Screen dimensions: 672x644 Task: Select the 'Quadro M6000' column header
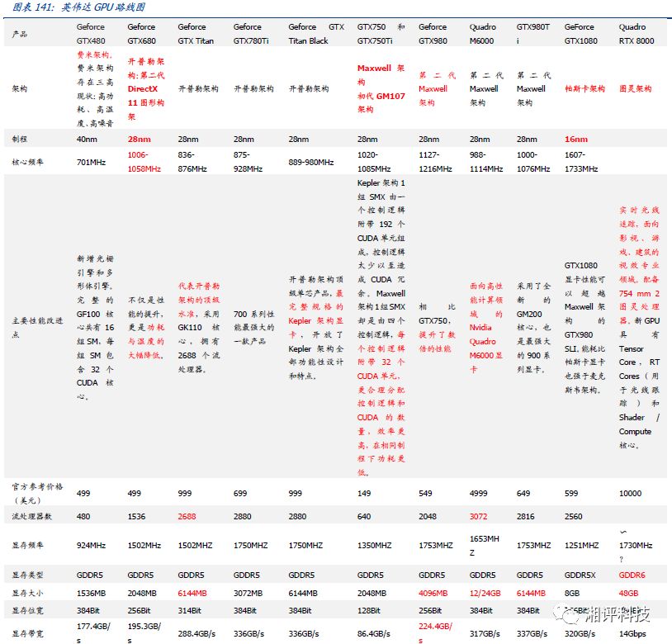click(x=483, y=34)
